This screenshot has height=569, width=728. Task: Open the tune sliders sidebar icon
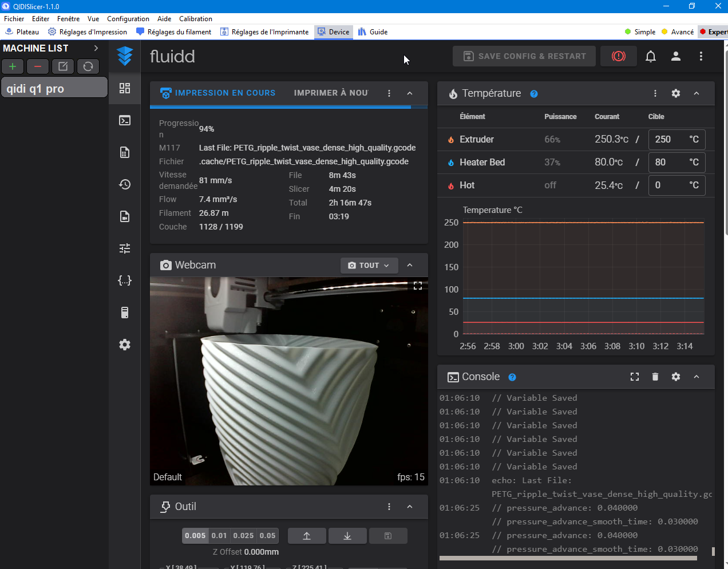(x=125, y=248)
